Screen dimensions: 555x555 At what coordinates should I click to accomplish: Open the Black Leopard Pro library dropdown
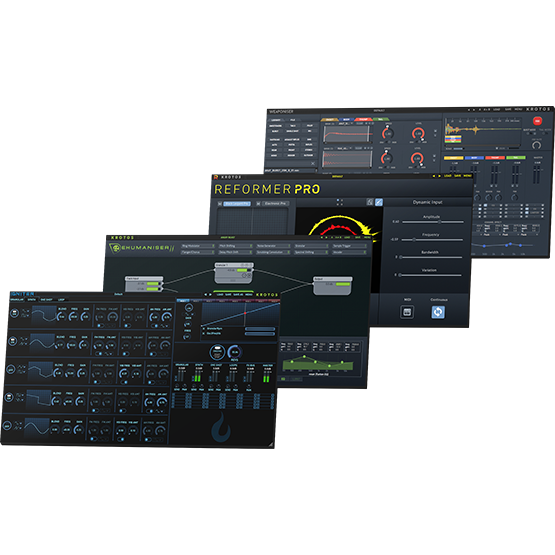click(x=237, y=204)
